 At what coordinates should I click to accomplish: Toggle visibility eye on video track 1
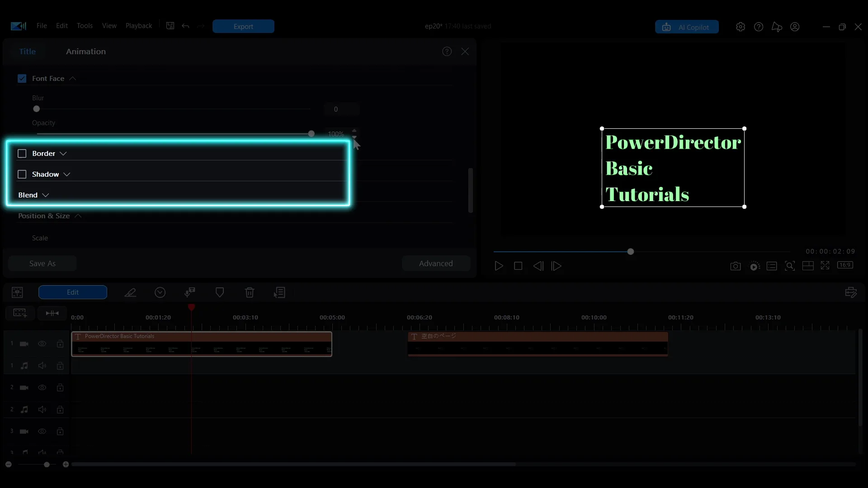pyautogui.click(x=42, y=344)
